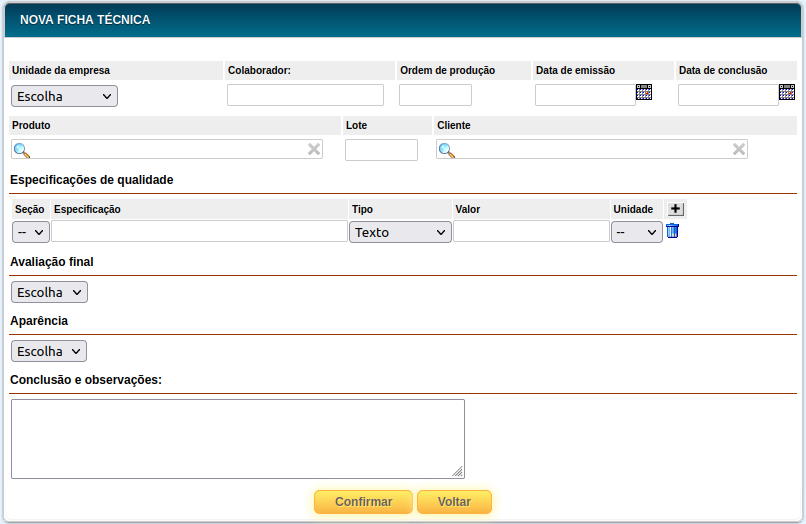Viewport: 806px width, 524px height.
Task: Open the Tipo dropdown showing Texto
Action: coord(400,232)
